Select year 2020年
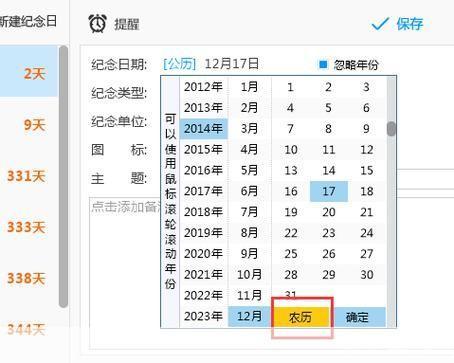The height and width of the screenshot is (363, 454). (203, 254)
